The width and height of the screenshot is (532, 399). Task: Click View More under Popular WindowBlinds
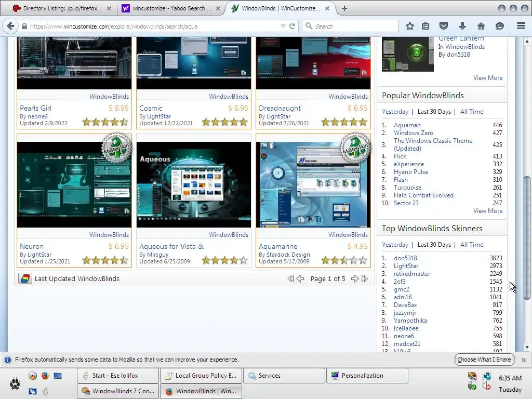[x=488, y=211]
